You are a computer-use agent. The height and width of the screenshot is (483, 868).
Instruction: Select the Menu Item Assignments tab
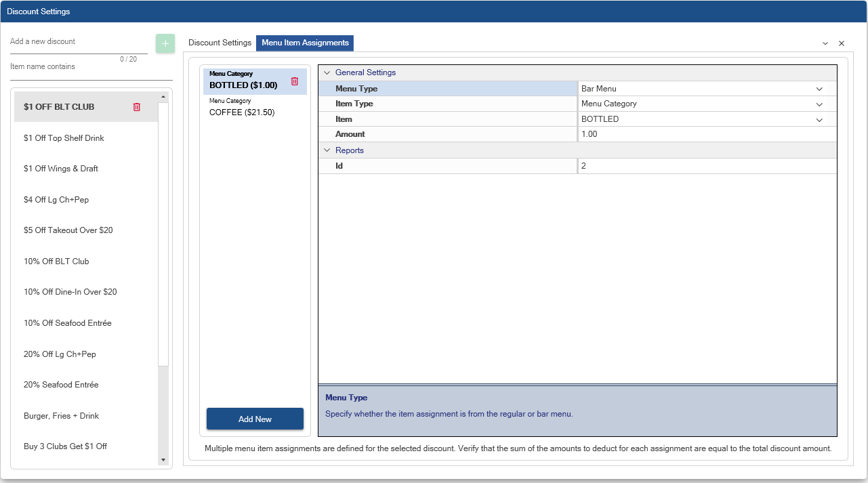305,43
